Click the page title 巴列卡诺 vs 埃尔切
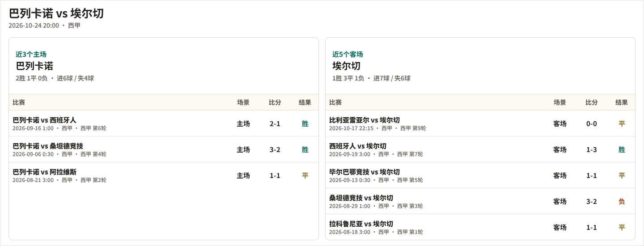Viewport: 644px width, 246px height. (x=56, y=13)
